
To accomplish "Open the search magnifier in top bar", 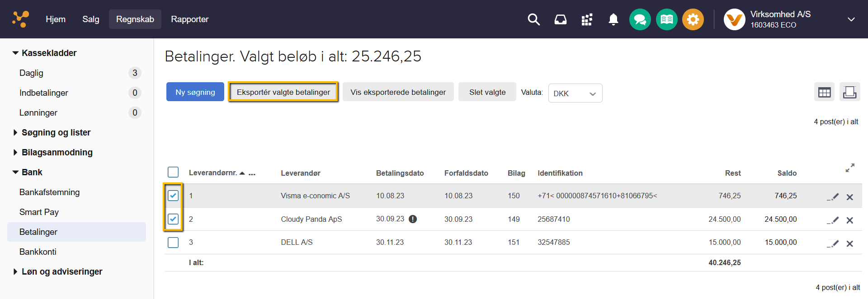I will point(533,19).
